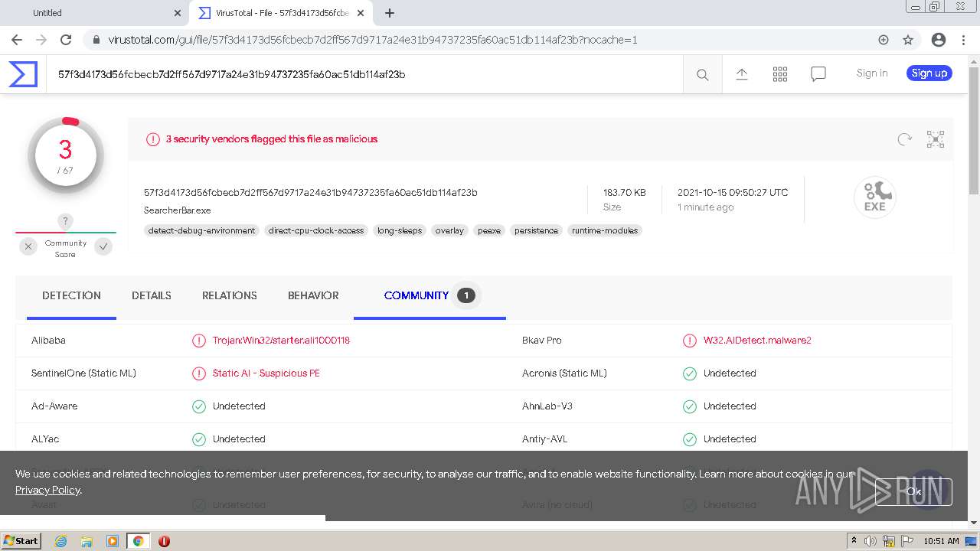This screenshot has height=551, width=980.
Task: Switch to the DETECTION tab
Action: point(71,295)
